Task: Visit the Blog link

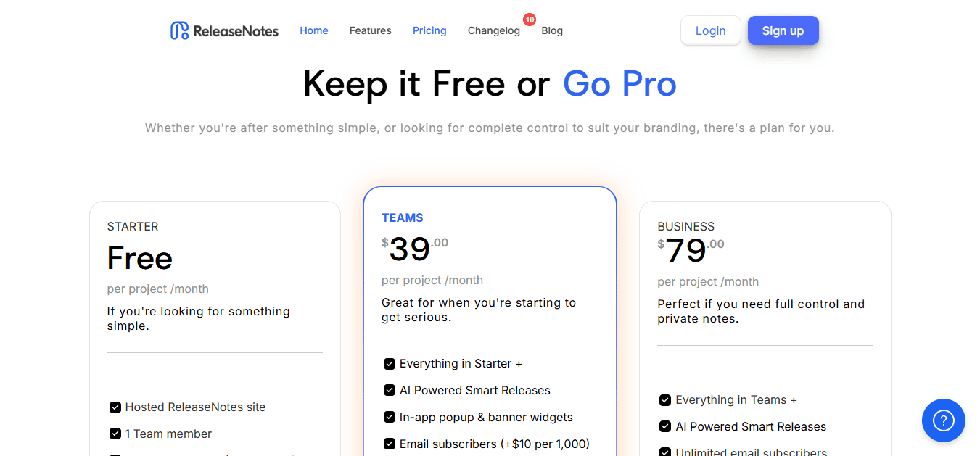Action: pyautogui.click(x=552, y=30)
